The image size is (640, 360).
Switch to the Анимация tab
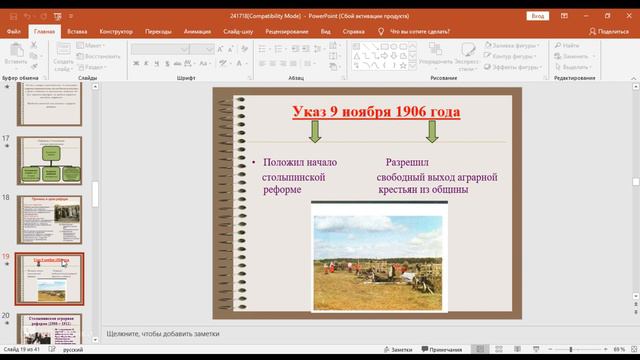click(x=198, y=31)
